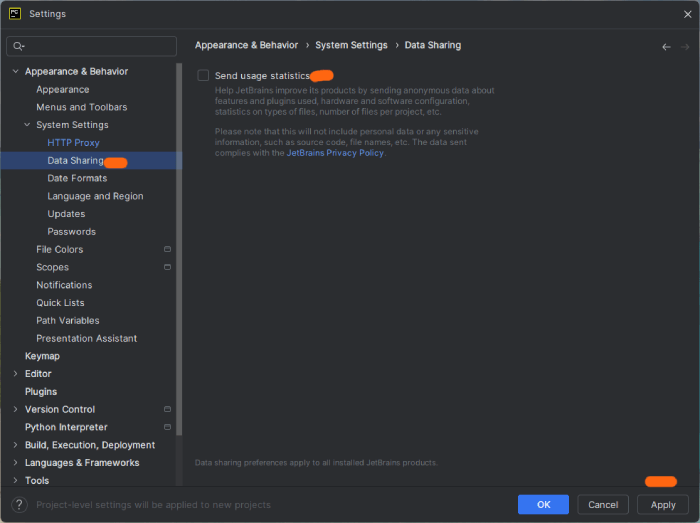Click the back navigation arrow icon
The image size is (700, 523).
[x=666, y=46]
